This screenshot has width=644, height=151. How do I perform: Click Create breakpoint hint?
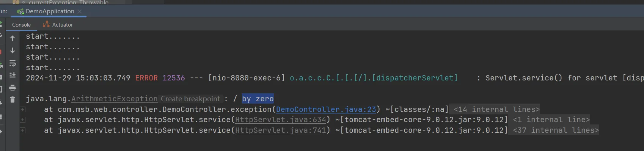point(190,99)
